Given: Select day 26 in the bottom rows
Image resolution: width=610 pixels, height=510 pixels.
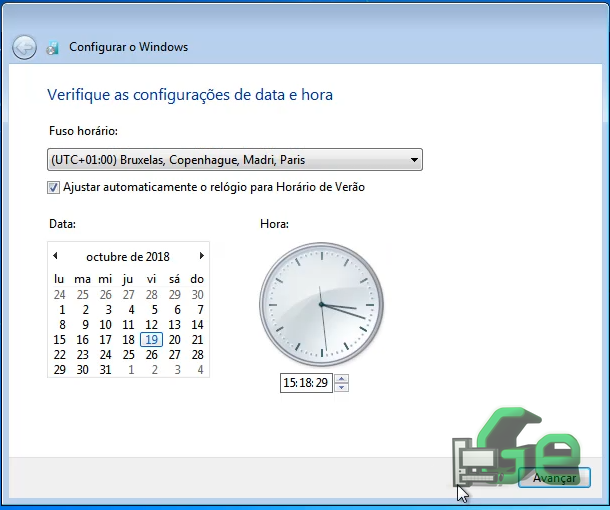Looking at the screenshot, I should coord(151,355).
